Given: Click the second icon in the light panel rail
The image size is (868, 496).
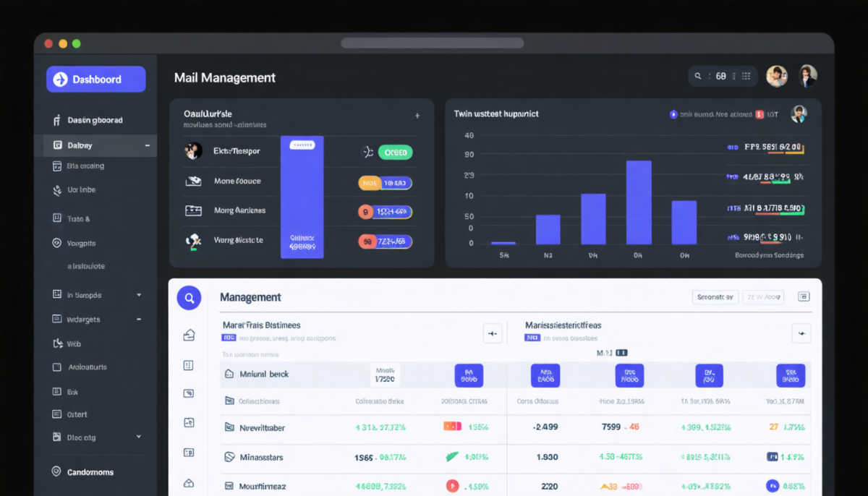Looking at the screenshot, I should [189, 365].
